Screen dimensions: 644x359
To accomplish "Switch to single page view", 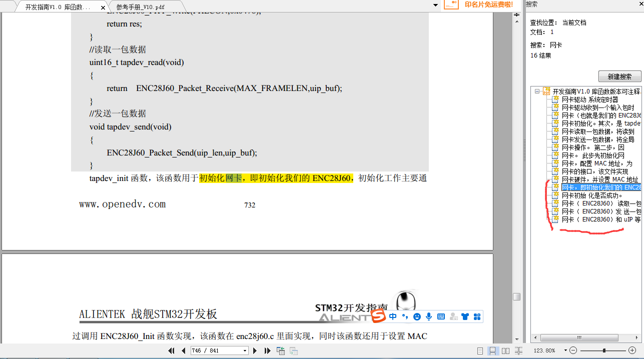I will point(480,351).
